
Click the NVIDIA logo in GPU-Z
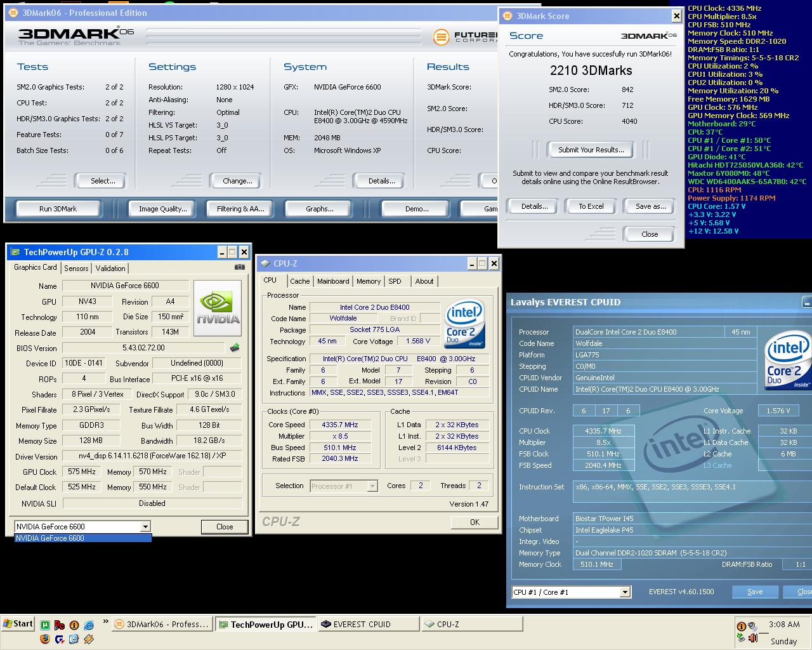218,307
